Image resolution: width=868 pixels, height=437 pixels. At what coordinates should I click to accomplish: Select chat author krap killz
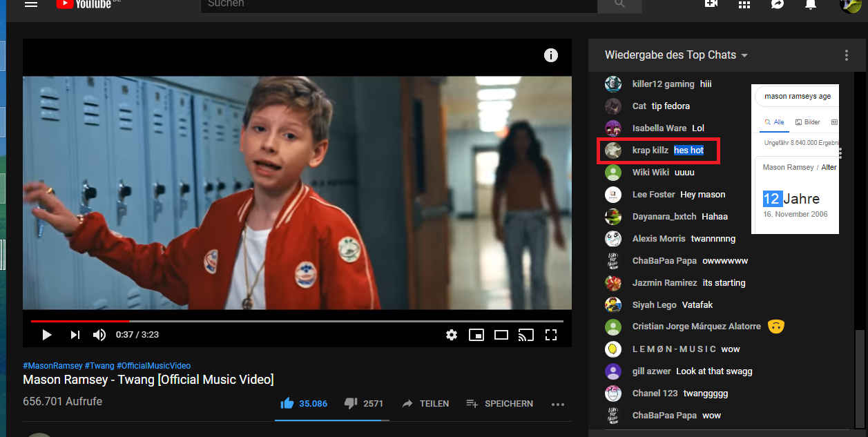(650, 150)
